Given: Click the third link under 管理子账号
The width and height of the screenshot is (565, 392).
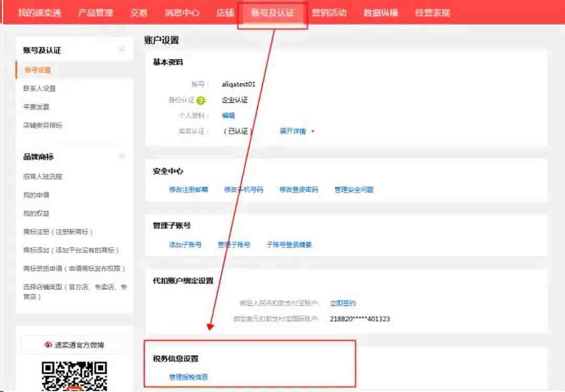Looking at the screenshot, I should (289, 244).
